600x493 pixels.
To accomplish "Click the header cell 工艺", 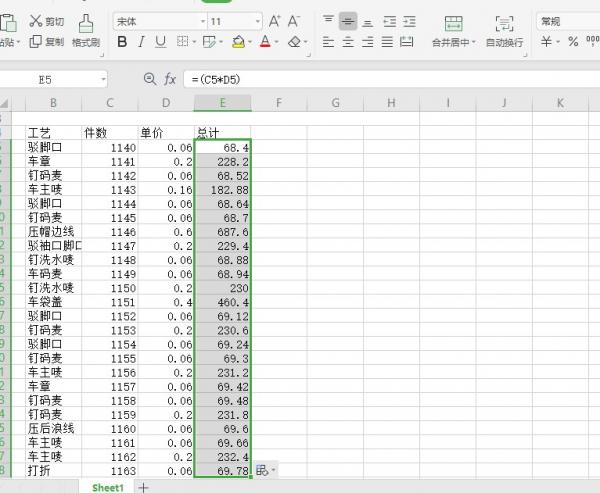I will point(54,133).
